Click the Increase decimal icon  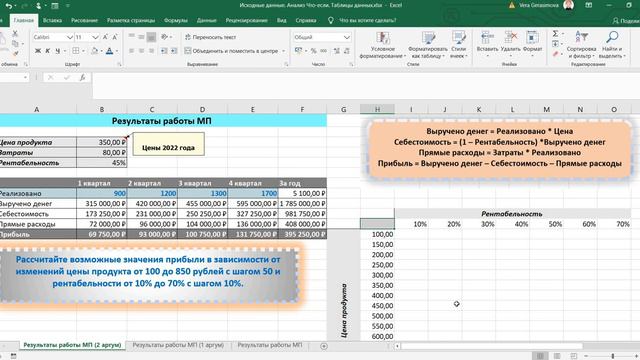click(337, 51)
